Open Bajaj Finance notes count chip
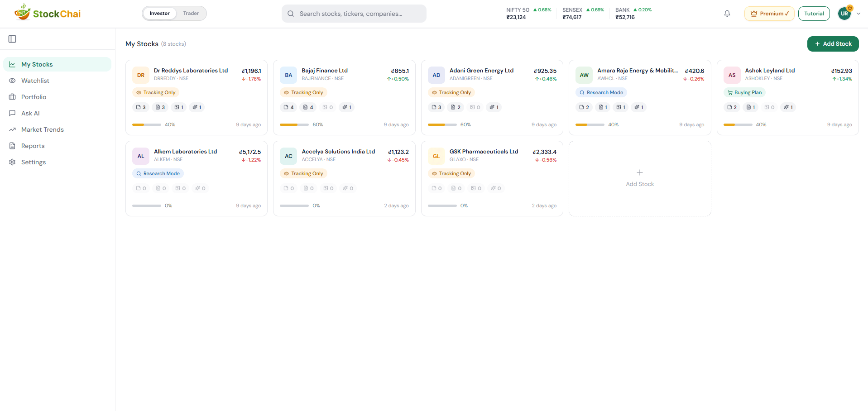Viewport: 868px width, 411px height. pyautogui.click(x=289, y=107)
